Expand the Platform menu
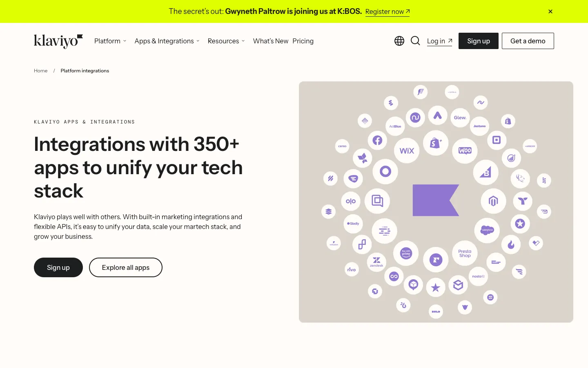This screenshot has width=588, height=368. [x=110, y=41]
